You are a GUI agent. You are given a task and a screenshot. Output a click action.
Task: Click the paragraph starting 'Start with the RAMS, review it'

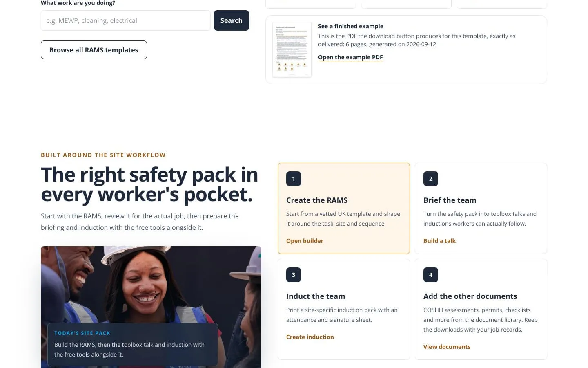(x=140, y=222)
